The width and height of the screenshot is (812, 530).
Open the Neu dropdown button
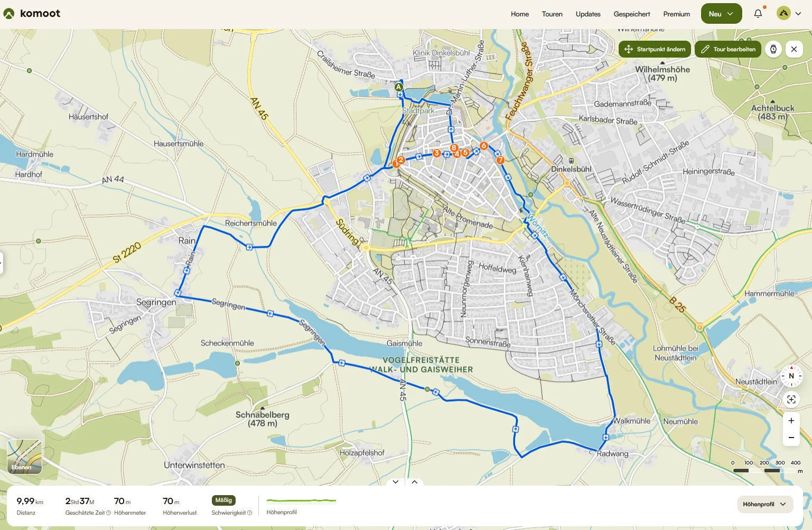(721, 14)
